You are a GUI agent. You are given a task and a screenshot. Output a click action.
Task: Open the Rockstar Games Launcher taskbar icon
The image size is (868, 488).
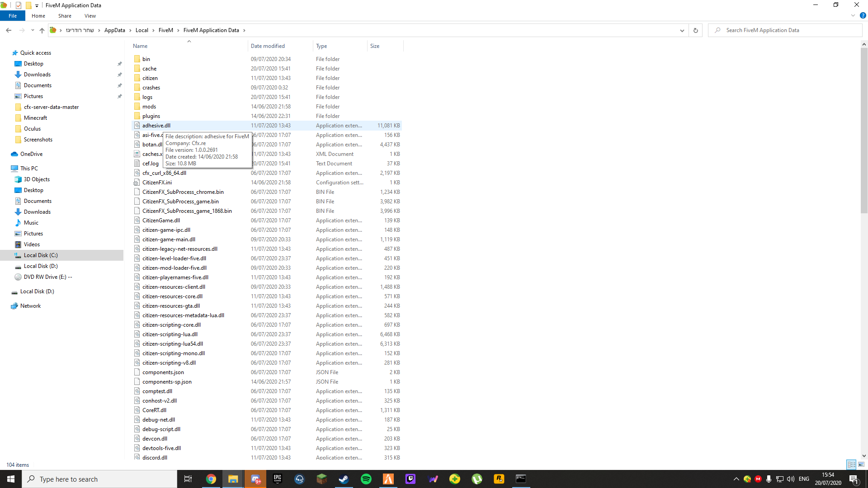pos(499,479)
